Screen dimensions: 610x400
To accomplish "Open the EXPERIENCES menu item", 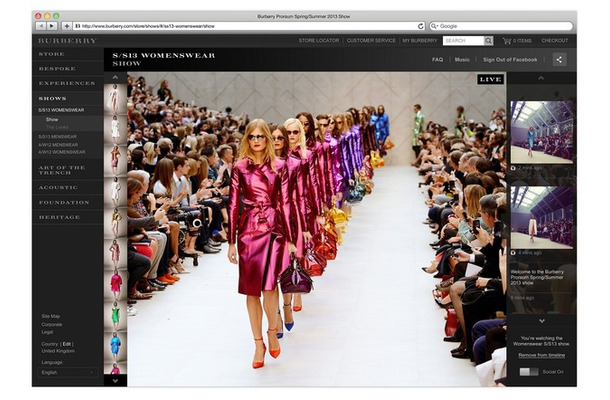I will 67,83.
